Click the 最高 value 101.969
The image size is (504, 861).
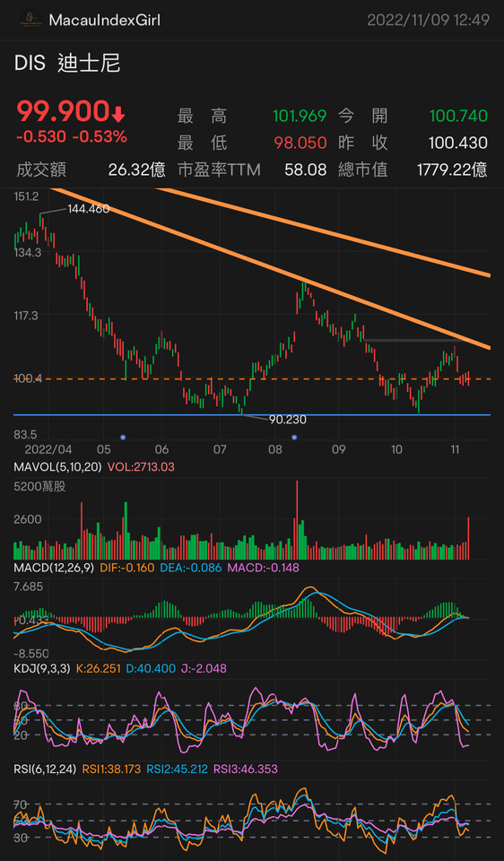300,117
